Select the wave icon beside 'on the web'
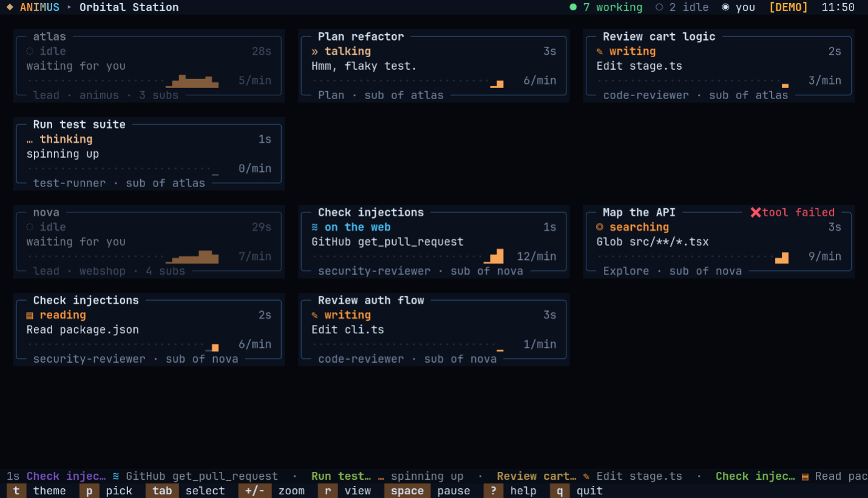Viewport: 868px width, 498px height. coord(314,227)
